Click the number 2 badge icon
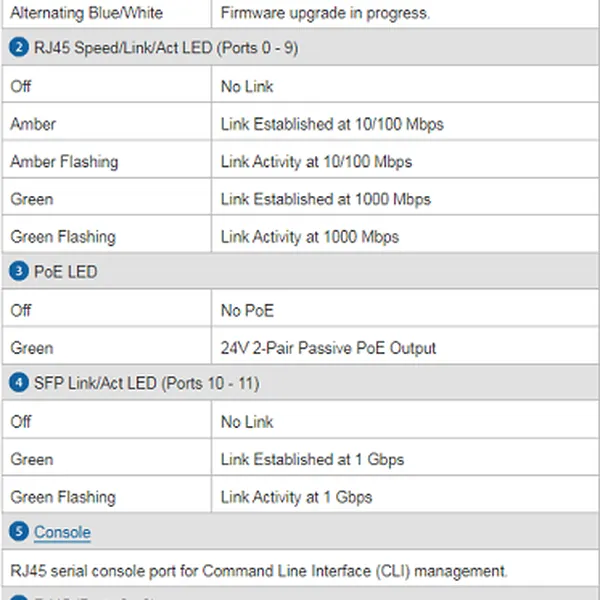This screenshot has width=600, height=600. (x=20, y=47)
